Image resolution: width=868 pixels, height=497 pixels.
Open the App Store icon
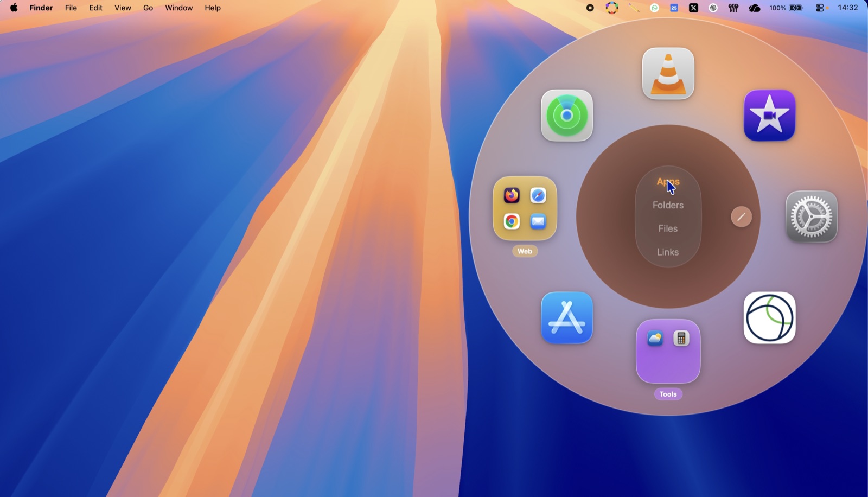pos(567,318)
